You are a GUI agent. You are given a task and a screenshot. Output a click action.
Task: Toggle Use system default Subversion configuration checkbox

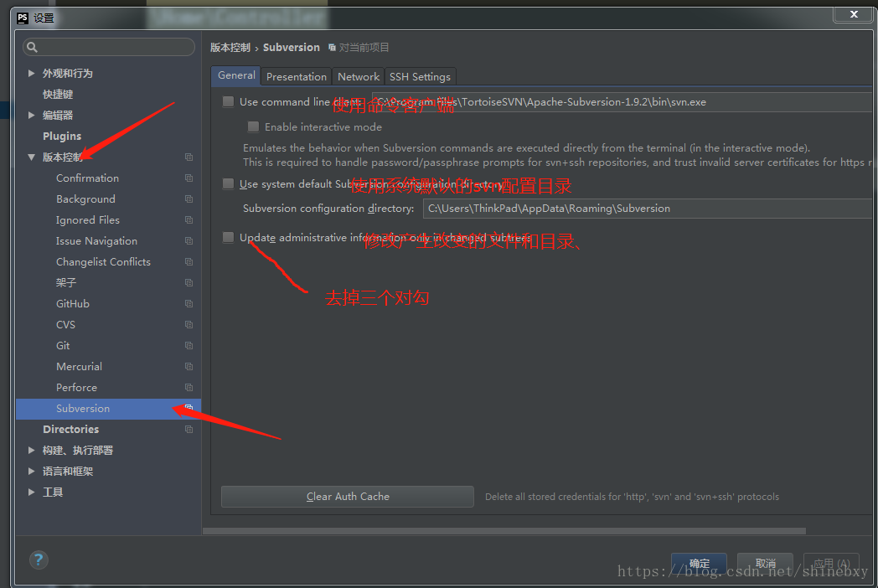pyautogui.click(x=228, y=183)
